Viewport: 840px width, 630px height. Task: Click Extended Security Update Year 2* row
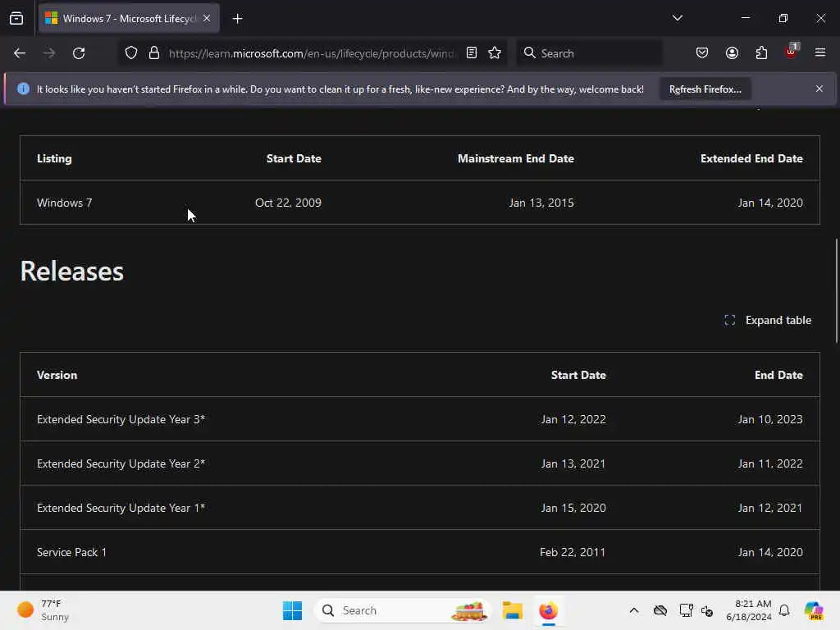click(x=420, y=463)
